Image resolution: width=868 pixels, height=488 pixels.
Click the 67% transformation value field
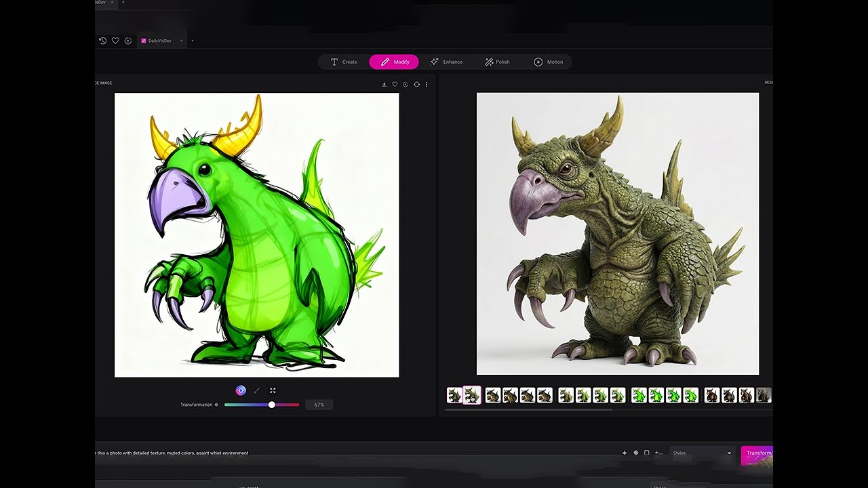(x=319, y=405)
